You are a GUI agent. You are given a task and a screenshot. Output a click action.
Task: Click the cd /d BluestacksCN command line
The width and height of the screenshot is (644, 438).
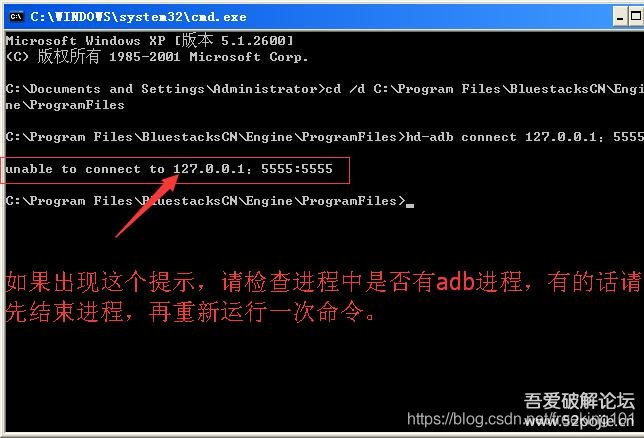[324, 89]
